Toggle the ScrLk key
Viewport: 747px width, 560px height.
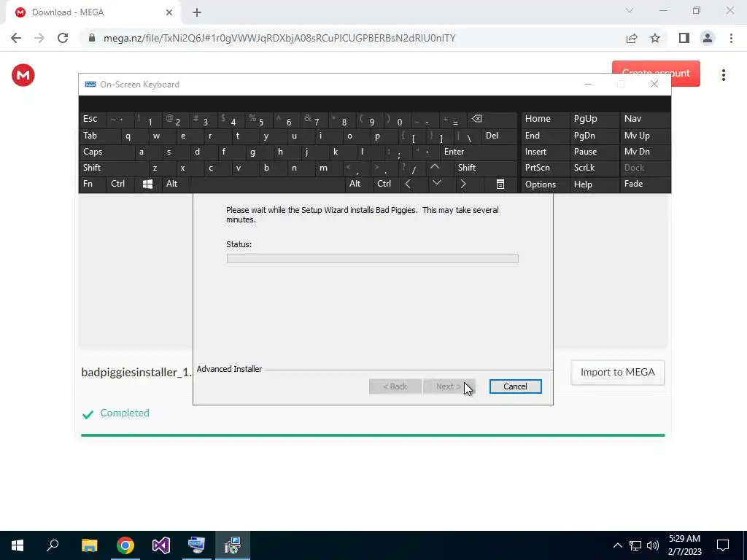[x=593, y=168]
